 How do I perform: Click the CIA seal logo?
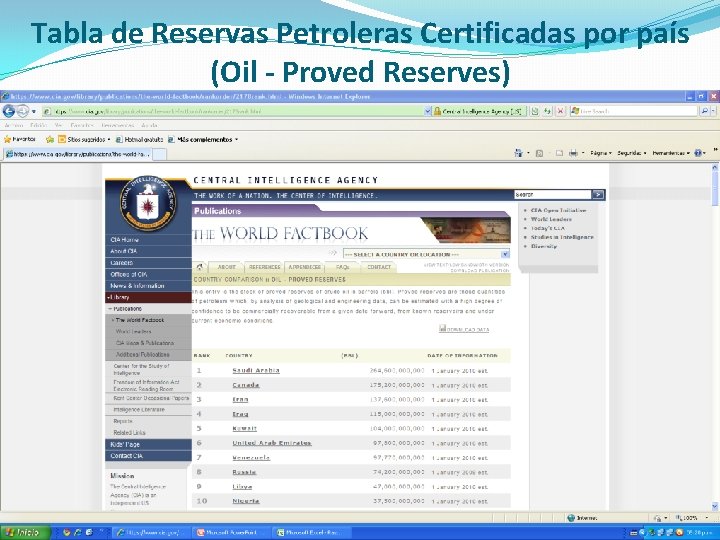[x=148, y=202]
